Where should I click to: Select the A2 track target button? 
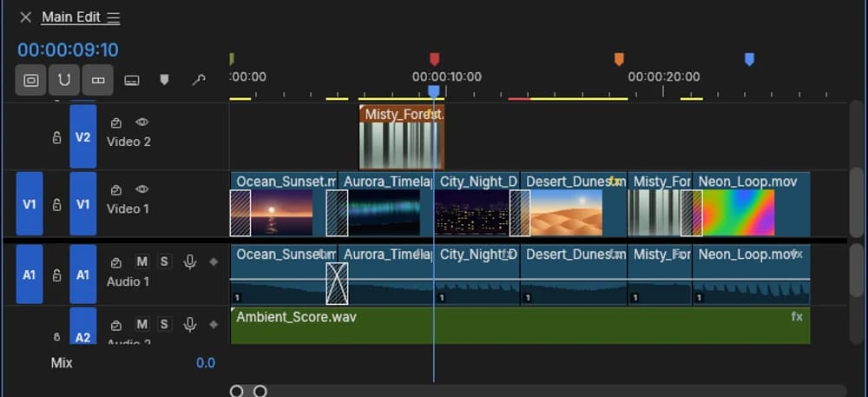point(83,327)
